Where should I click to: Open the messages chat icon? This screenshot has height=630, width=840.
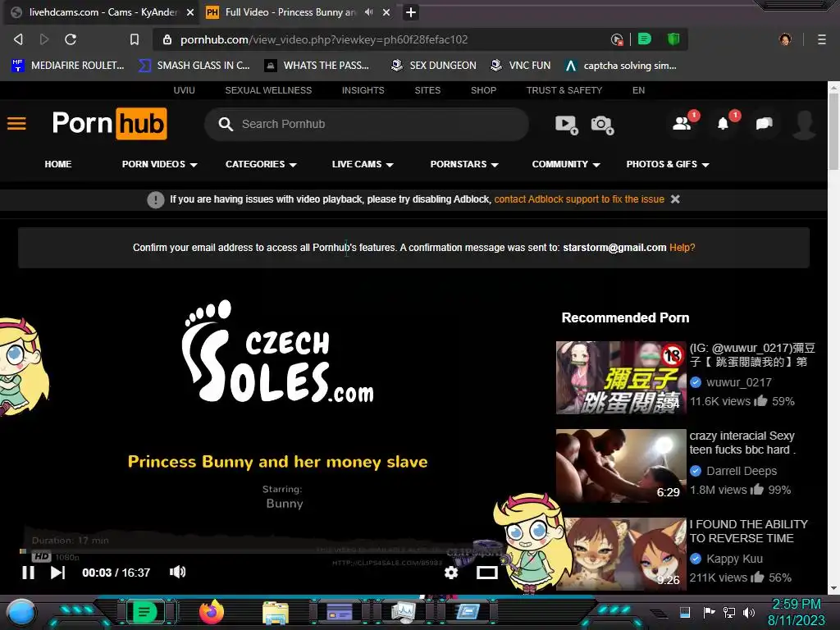point(764,124)
